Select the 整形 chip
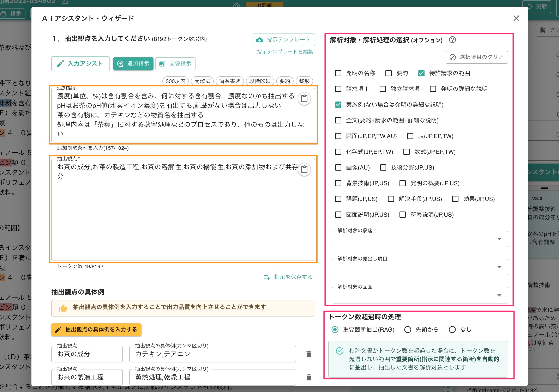Viewport: 559px width, 392px height. (304, 81)
